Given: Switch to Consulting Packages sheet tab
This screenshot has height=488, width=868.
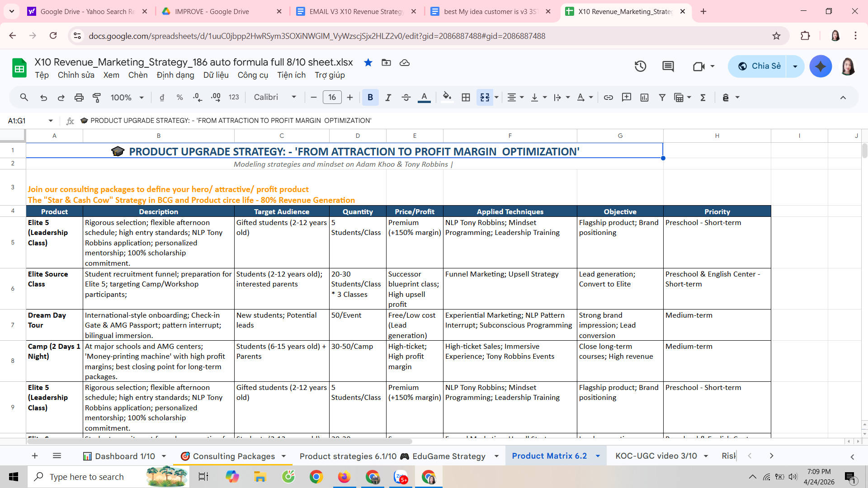Looking at the screenshot, I should pos(234,456).
